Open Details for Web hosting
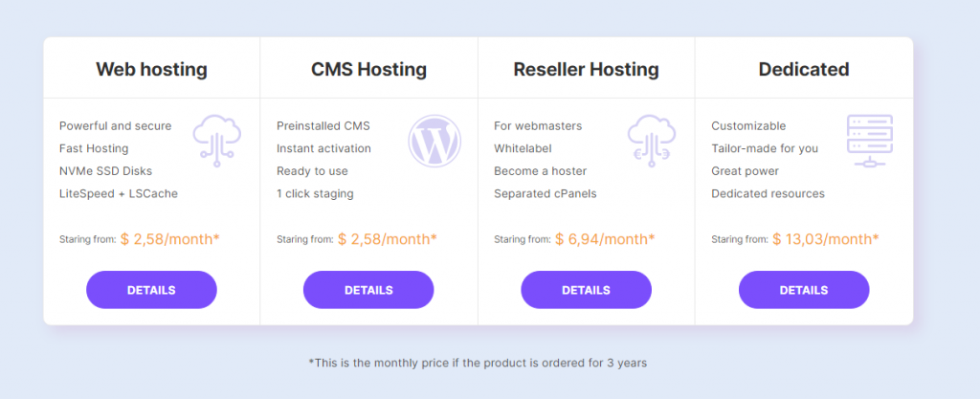 click(x=151, y=290)
